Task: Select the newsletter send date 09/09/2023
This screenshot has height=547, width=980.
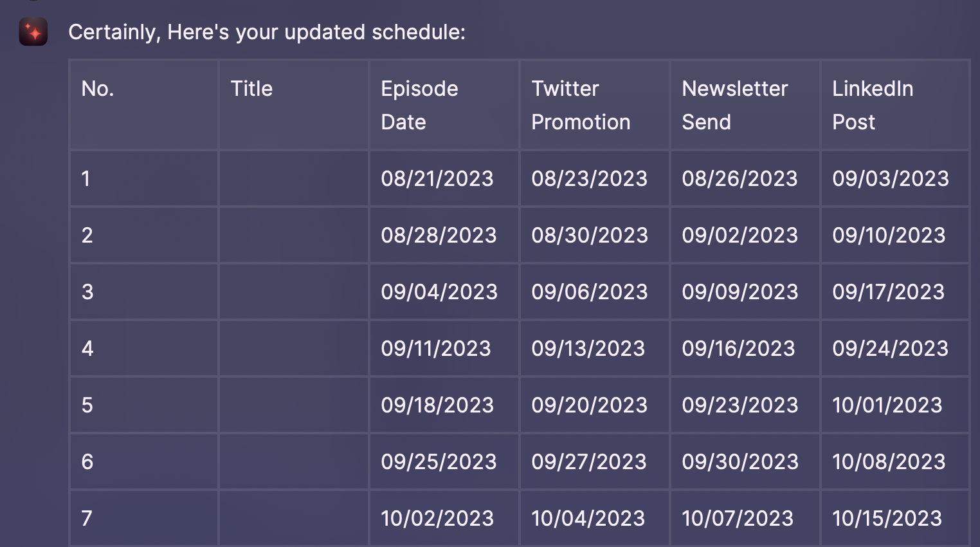Action: (x=740, y=292)
